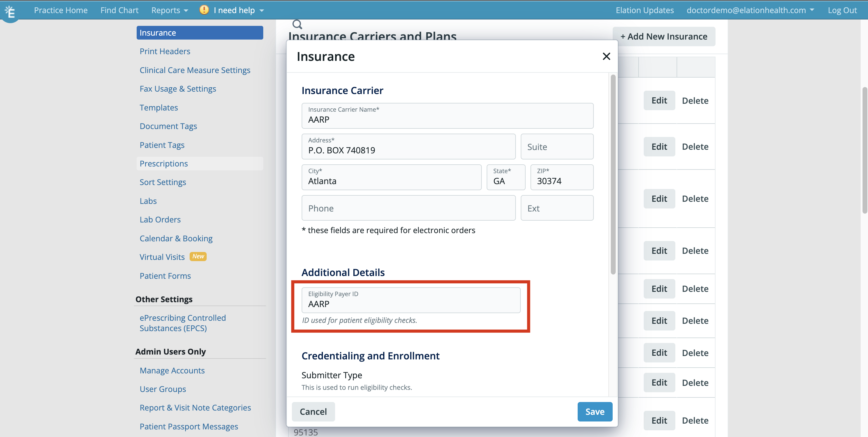Click Log Out

click(x=842, y=10)
